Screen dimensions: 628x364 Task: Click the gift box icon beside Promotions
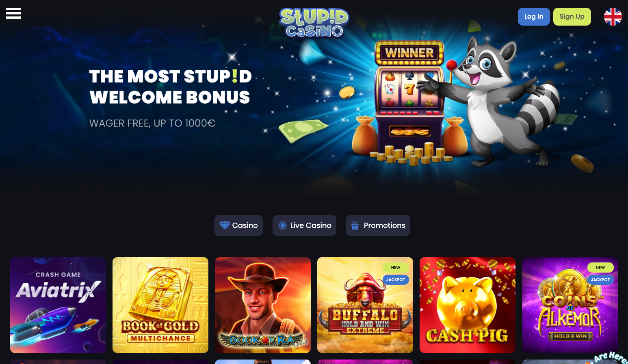(x=355, y=225)
